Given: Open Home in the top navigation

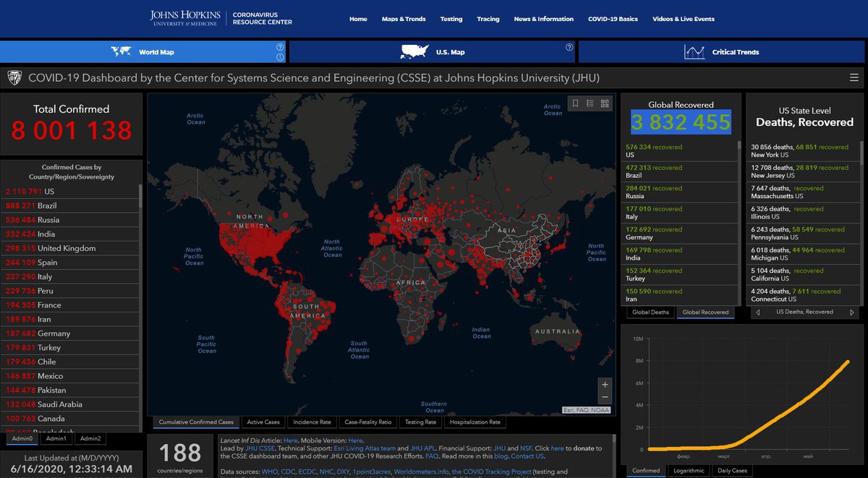Looking at the screenshot, I should click(x=358, y=19).
